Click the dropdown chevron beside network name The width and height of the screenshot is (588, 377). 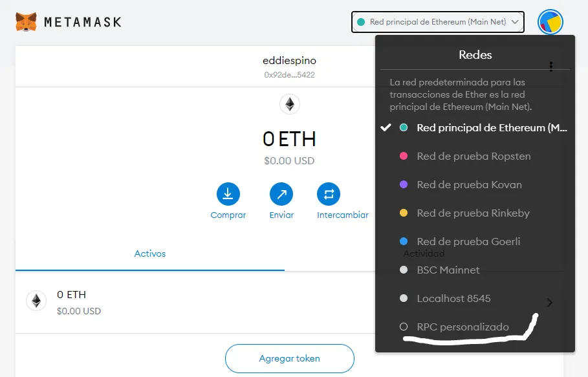coord(516,22)
